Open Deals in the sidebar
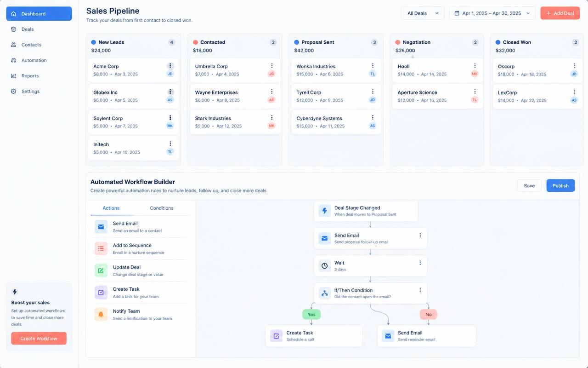This screenshot has height=368, width=588. point(39,29)
